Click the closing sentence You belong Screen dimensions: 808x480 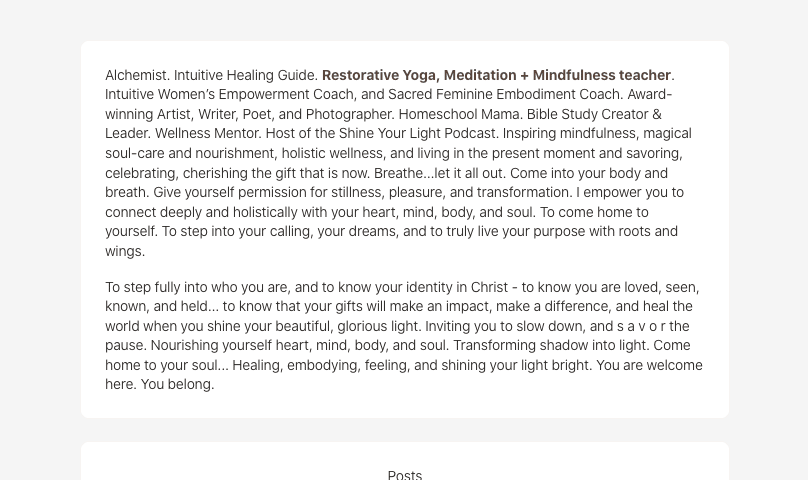click(177, 385)
